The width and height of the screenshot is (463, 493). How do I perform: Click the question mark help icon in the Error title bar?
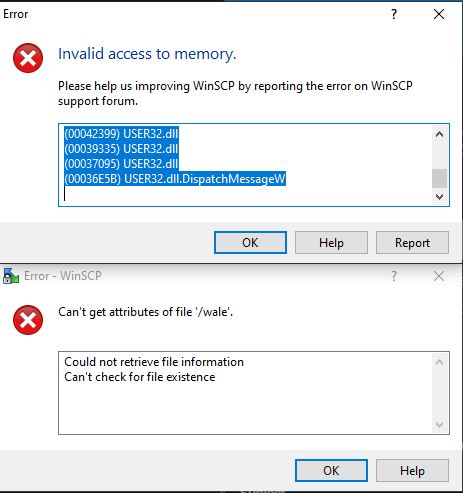point(394,14)
